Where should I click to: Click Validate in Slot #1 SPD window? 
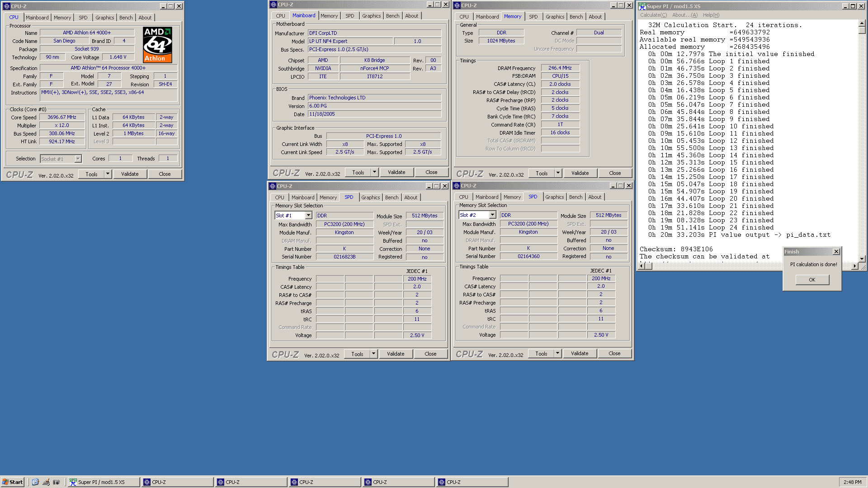[x=396, y=354]
